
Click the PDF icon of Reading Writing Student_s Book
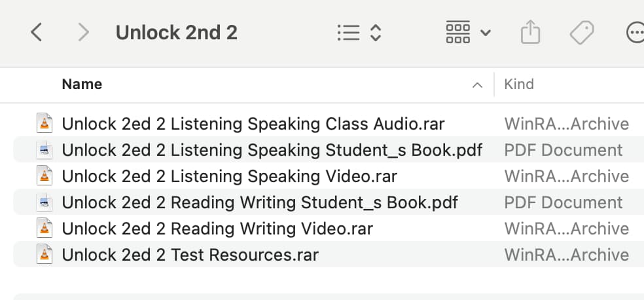(x=45, y=202)
